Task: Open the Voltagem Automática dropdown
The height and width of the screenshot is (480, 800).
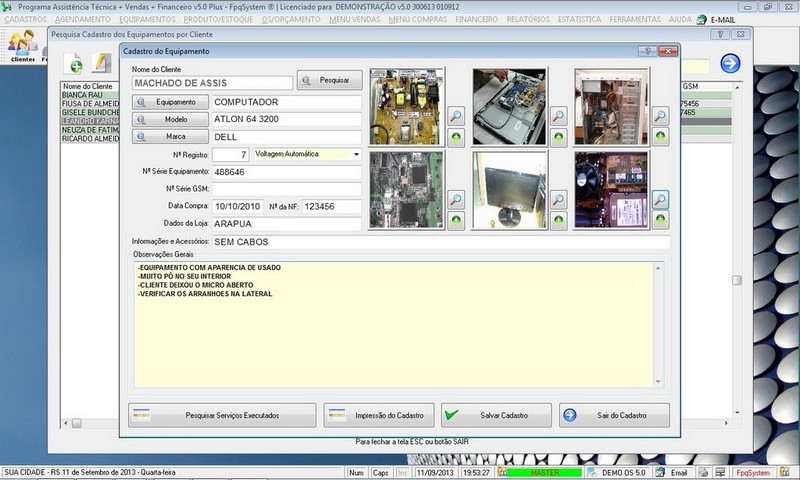Action: (356, 154)
